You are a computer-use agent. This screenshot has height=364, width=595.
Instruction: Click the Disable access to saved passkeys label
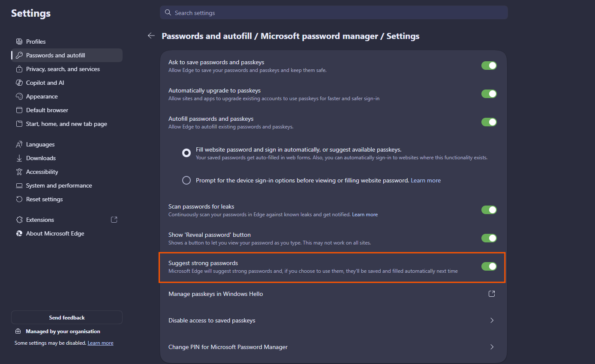[212, 320]
